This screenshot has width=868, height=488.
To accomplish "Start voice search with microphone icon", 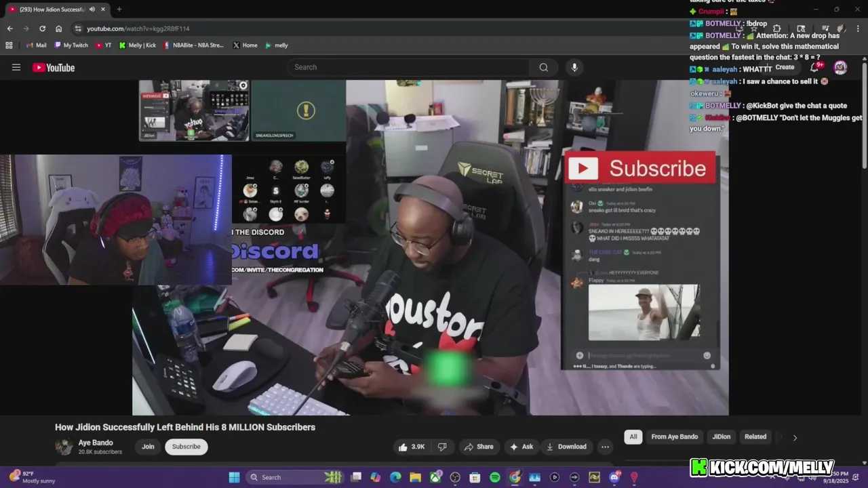I will tap(574, 67).
